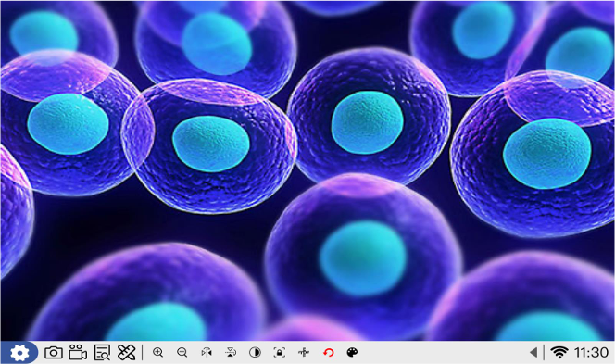
Task: Collapse the toolbar with the left triangle arrow
Action: pyautogui.click(x=533, y=352)
